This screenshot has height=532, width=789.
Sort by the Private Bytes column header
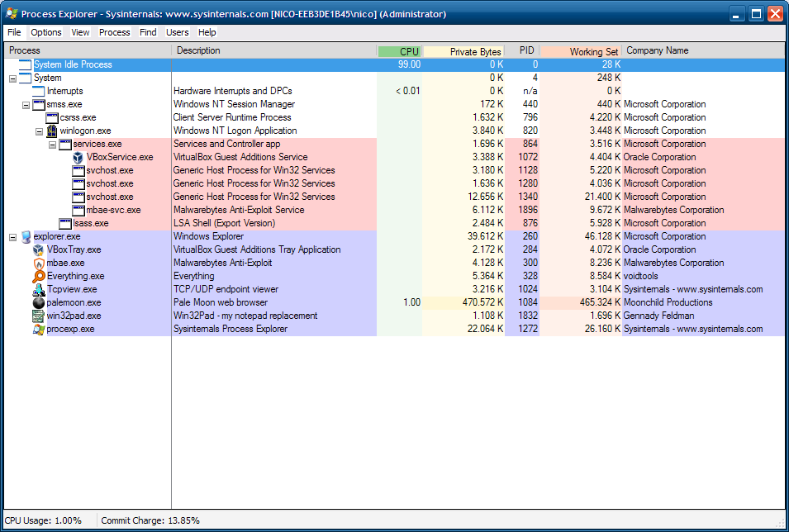point(463,51)
